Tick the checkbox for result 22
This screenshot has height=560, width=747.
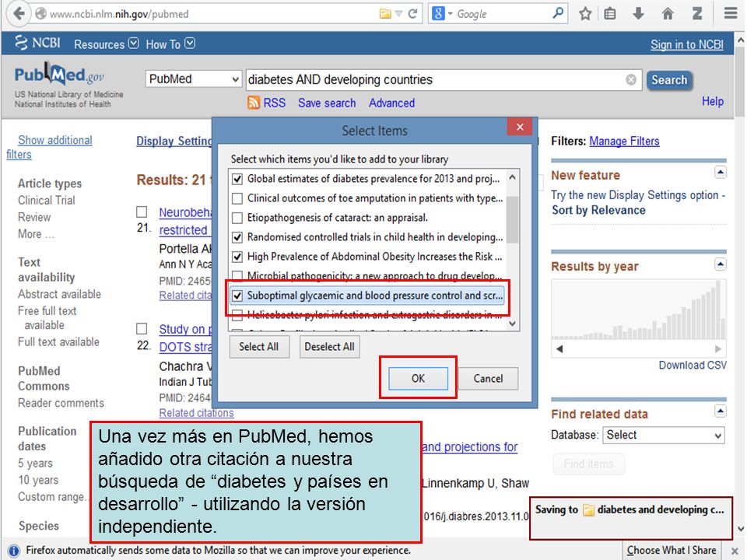pyautogui.click(x=142, y=328)
